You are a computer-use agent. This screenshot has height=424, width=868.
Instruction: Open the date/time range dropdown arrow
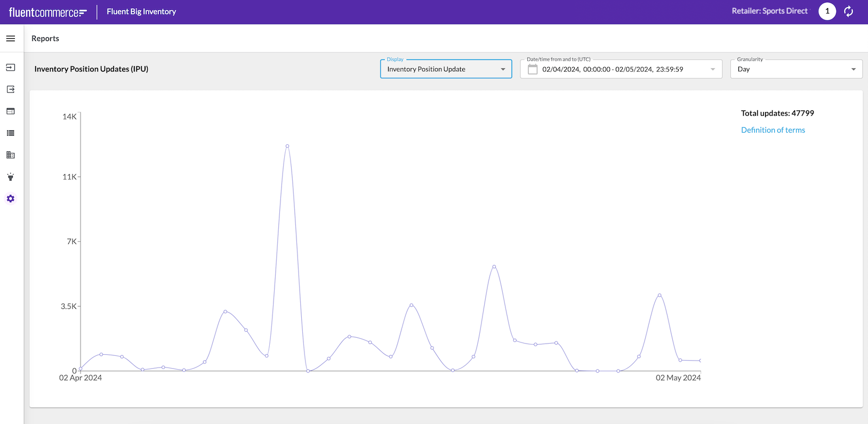[713, 69]
